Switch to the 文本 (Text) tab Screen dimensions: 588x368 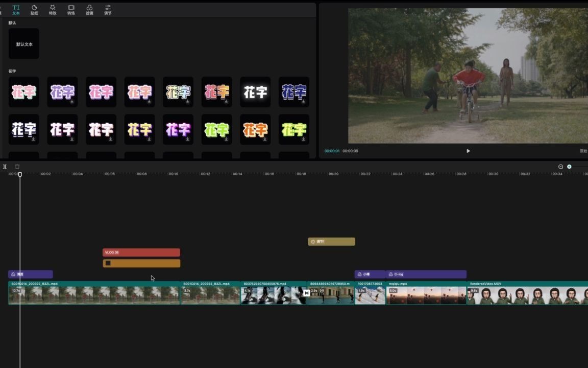(16, 10)
